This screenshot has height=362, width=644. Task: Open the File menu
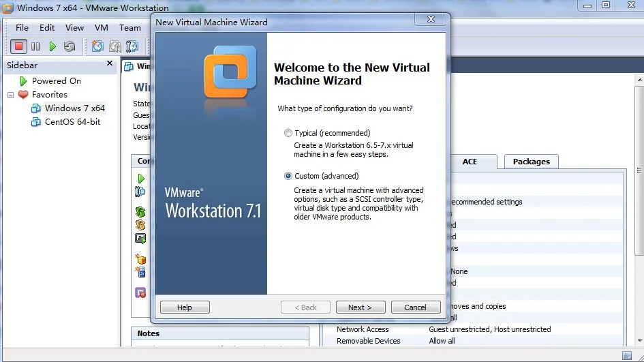[x=22, y=27]
